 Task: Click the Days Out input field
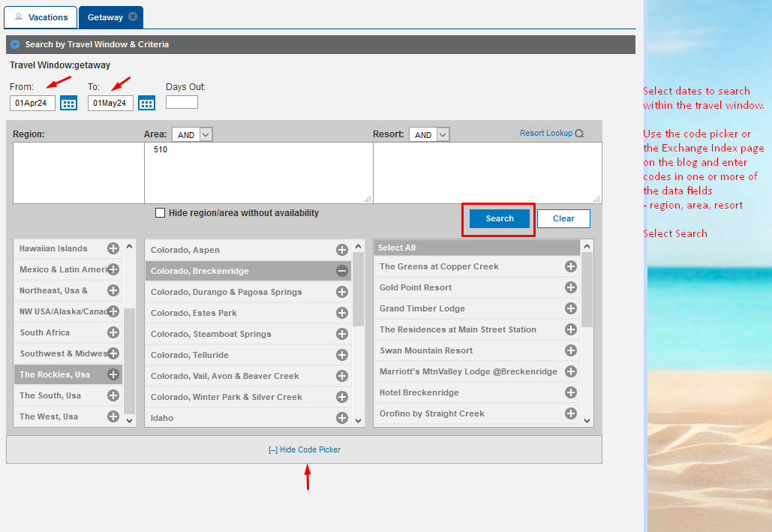(x=182, y=102)
